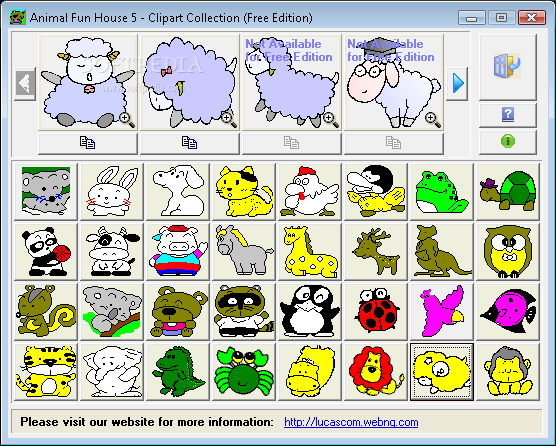Copy the first sheep clipart to clipboard
Screen dimensions: 556x446
[88, 143]
